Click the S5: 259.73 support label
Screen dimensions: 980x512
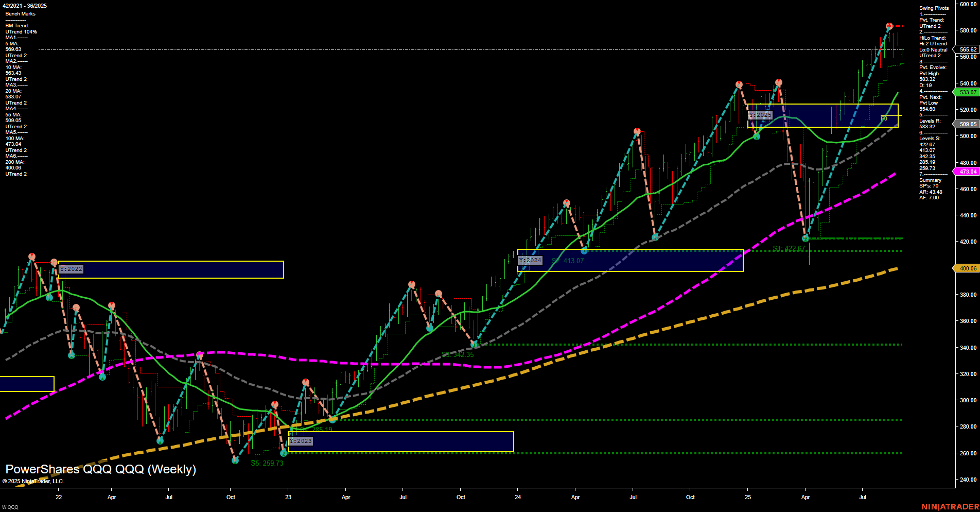click(x=267, y=463)
